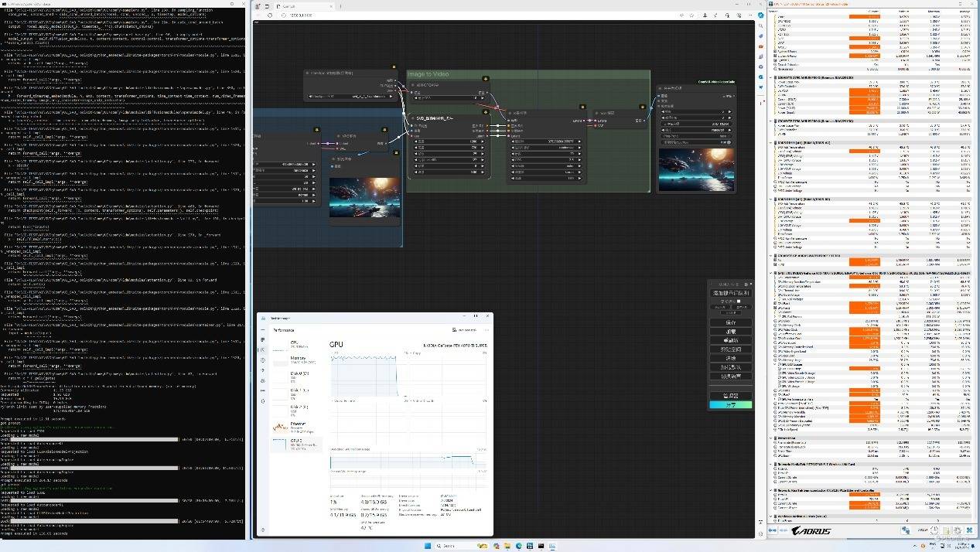Select Performance icon in Task Manager sidebar
The height and width of the screenshot is (552, 980).
tap(263, 349)
